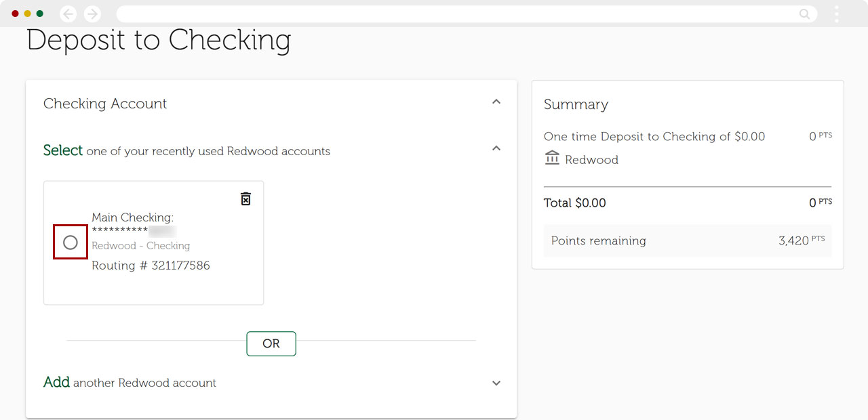Click the Total $0.00 line in Summary
868x420 pixels.
pyautogui.click(x=575, y=203)
